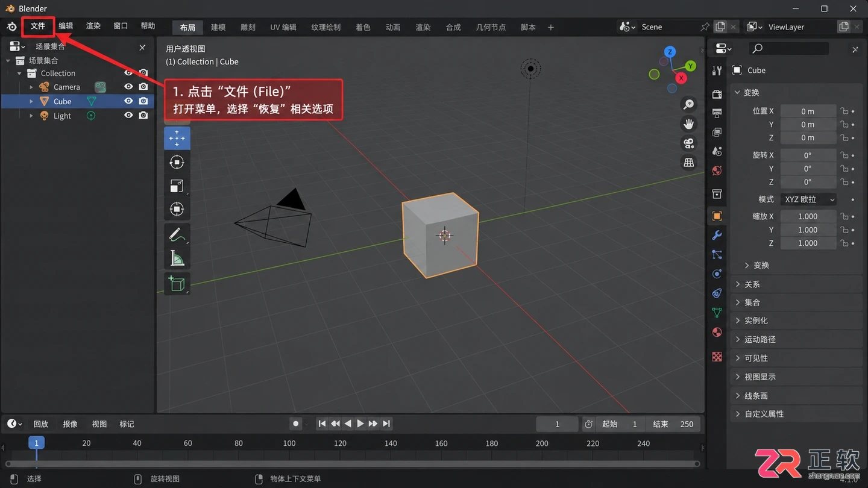The height and width of the screenshot is (488, 868).
Task: Jump to the last frame in timeline
Action: click(386, 424)
